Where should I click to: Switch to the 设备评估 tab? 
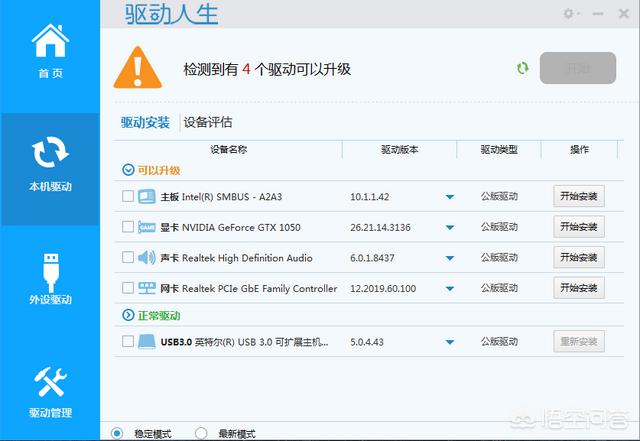[x=208, y=122]
